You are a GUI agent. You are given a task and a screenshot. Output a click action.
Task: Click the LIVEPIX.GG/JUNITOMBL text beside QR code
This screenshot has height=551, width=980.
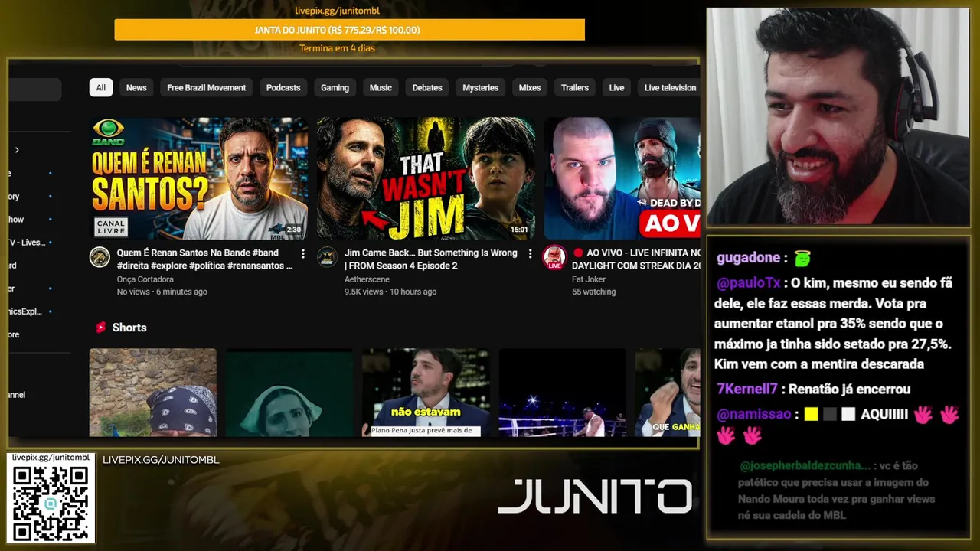[x=161, y=460]
